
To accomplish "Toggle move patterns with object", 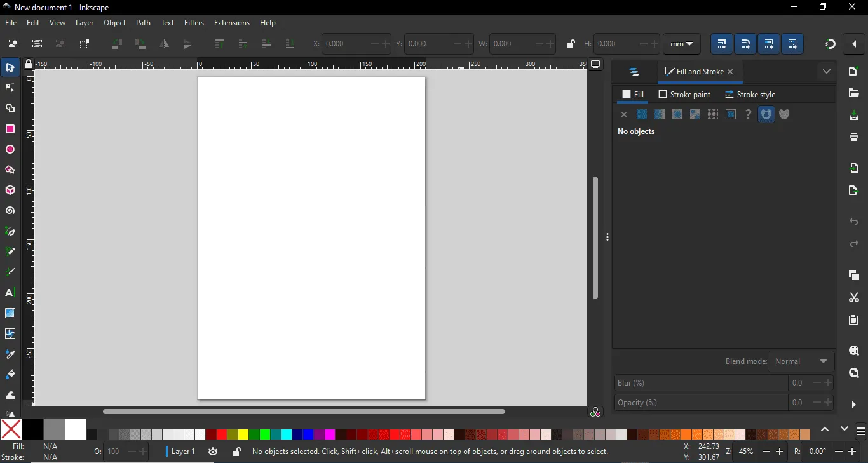I will [792, 44].
